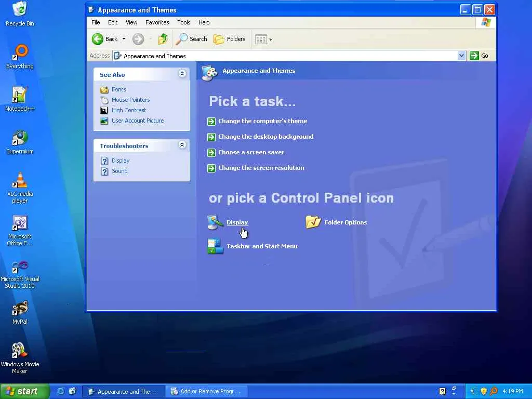Click arrow icon beside Change the computer's theme
The image size is (532, 399).
tap(211, 122)
